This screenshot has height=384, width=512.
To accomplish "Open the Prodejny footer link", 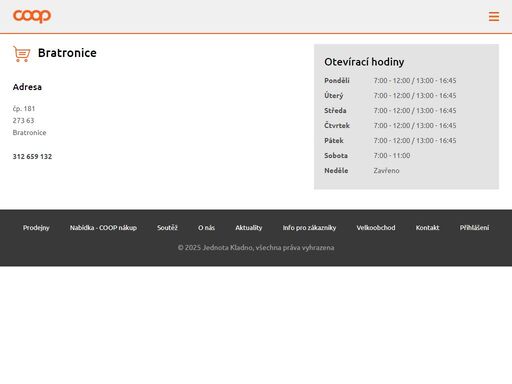I will tap(36, 228).
